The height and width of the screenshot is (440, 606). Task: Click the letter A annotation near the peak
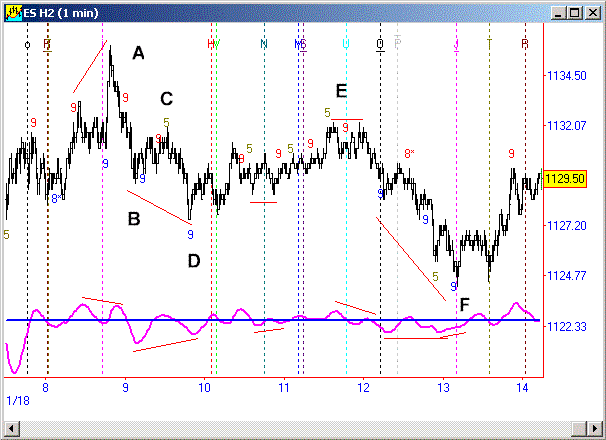click(138, 54)
